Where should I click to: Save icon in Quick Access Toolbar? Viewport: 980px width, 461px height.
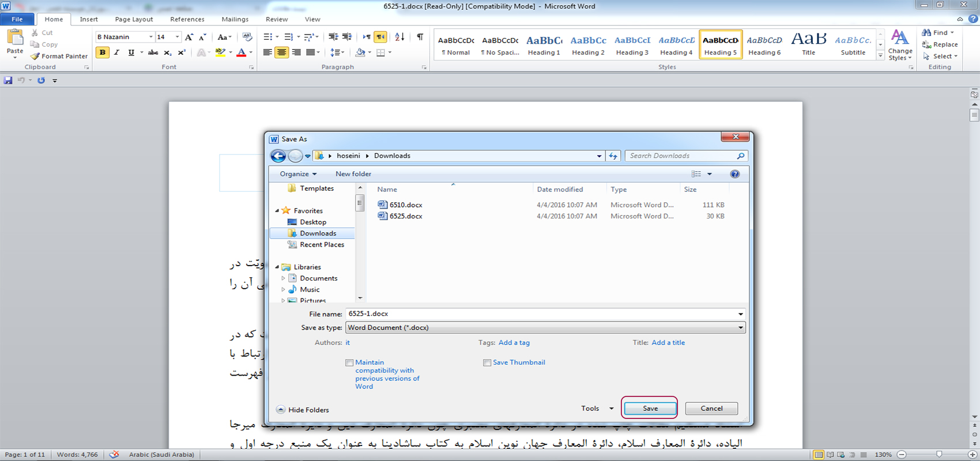click(8, 80)
